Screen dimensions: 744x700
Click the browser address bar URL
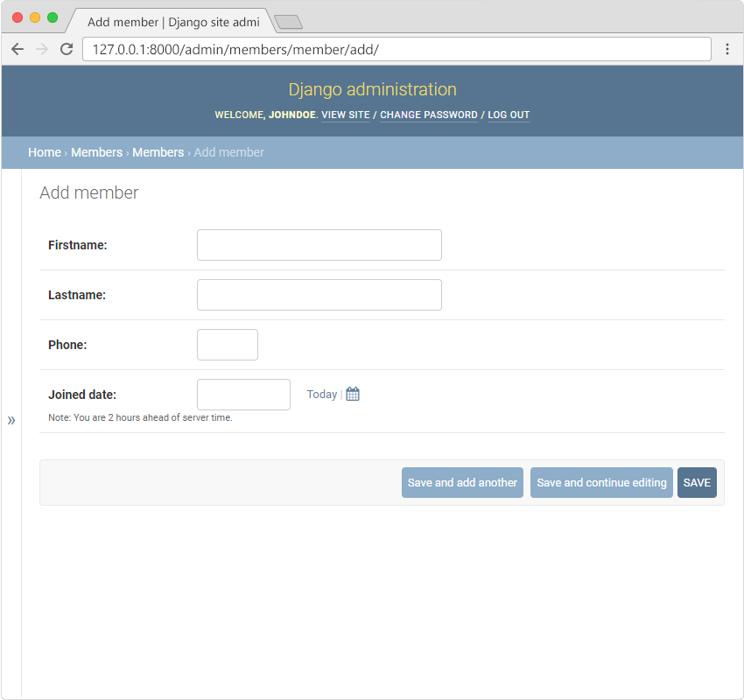click(394, 49)
